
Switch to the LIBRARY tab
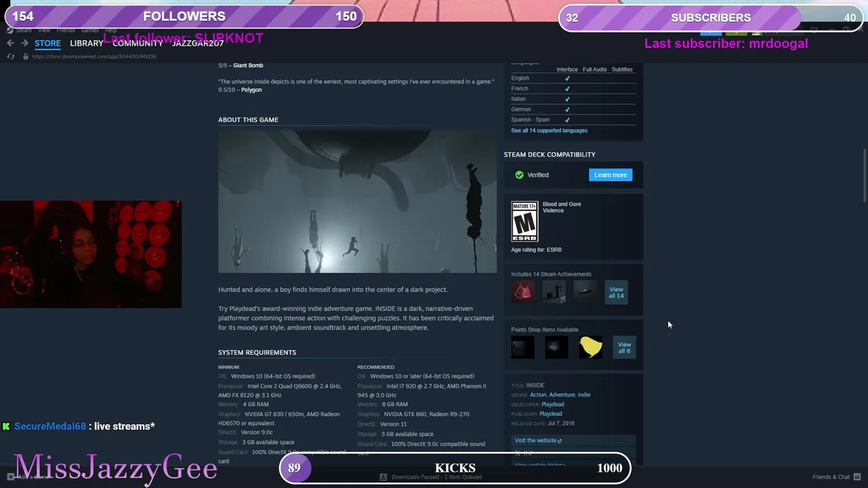[87, 43]
